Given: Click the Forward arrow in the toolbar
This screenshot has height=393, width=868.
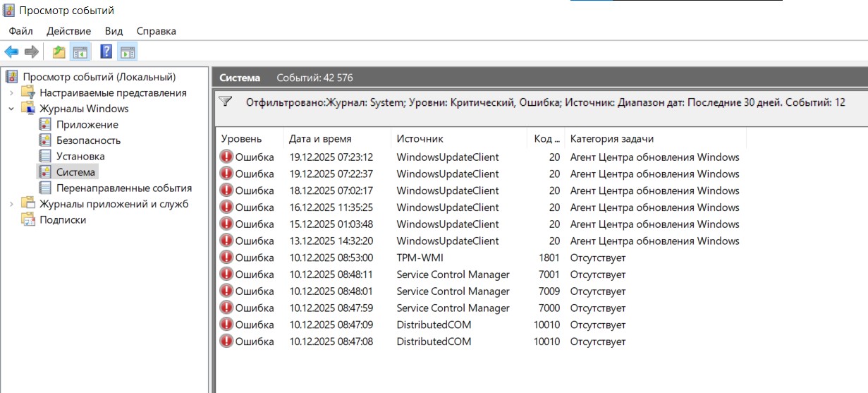Looking at the screenshot, I should coord(31,52).
